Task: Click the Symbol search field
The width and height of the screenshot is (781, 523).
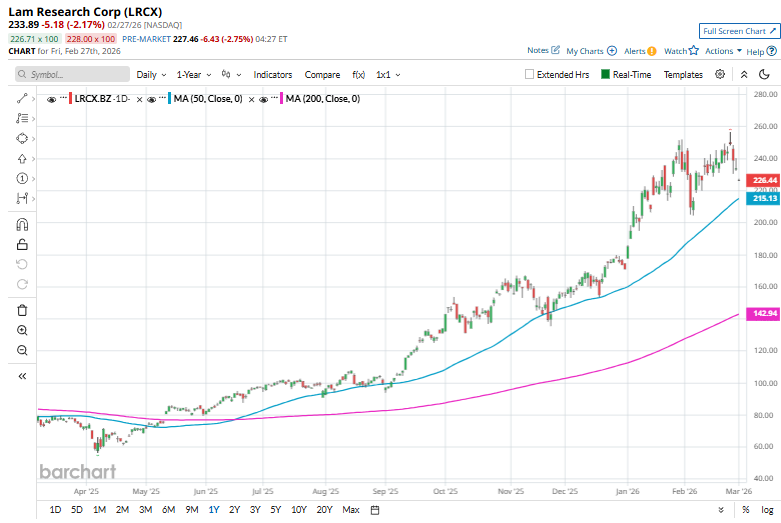Action: pyautogui.click(x=73, y=74)
